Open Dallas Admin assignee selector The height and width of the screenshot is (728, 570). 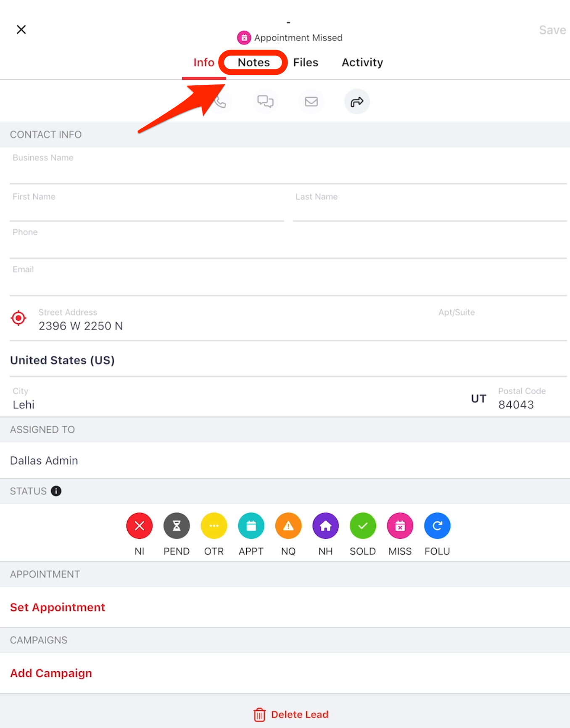pyautogui.click(x=44, y=461)
